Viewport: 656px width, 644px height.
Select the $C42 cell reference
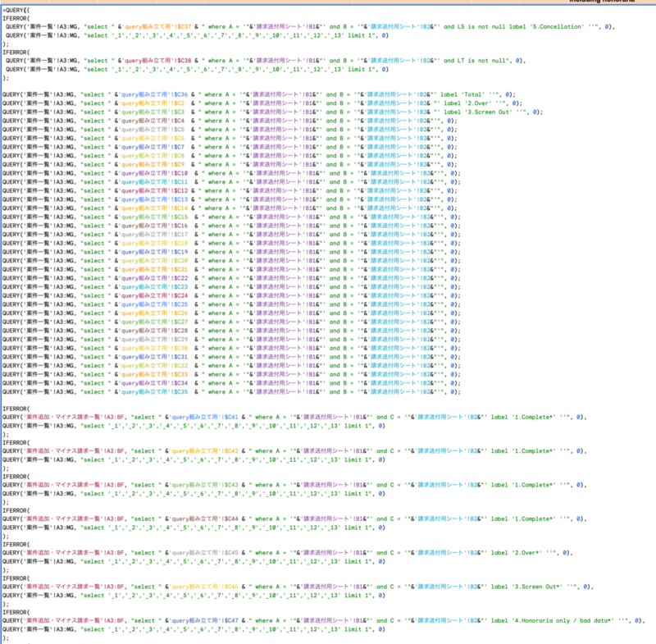click(230, 451)
